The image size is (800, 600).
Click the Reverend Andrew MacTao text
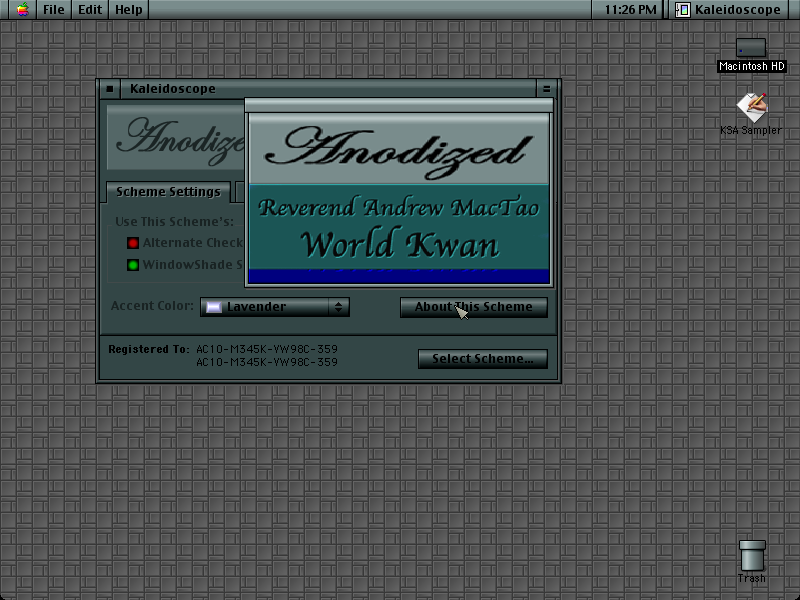[x=399, y=207]
